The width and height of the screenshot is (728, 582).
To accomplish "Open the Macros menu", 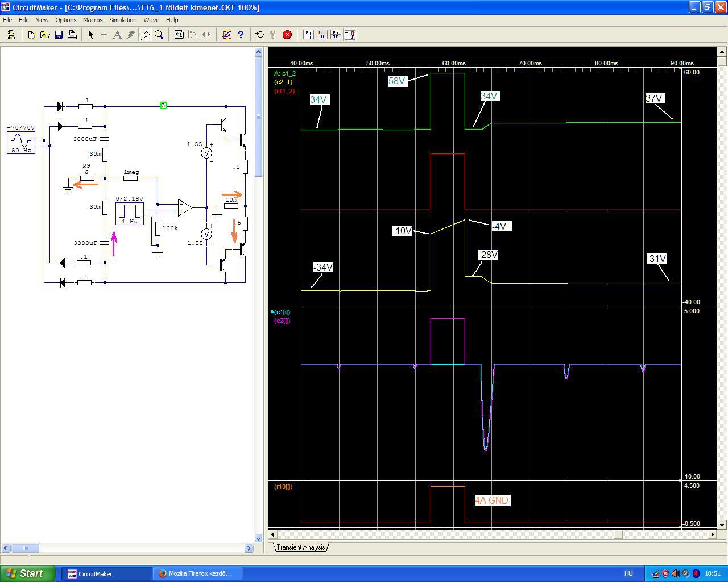I will click(x=93, y=20).
